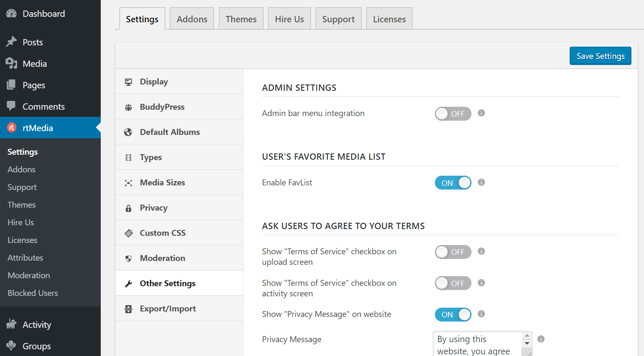Click the Types section icon
644x356 pixels.
coord(129,157)
